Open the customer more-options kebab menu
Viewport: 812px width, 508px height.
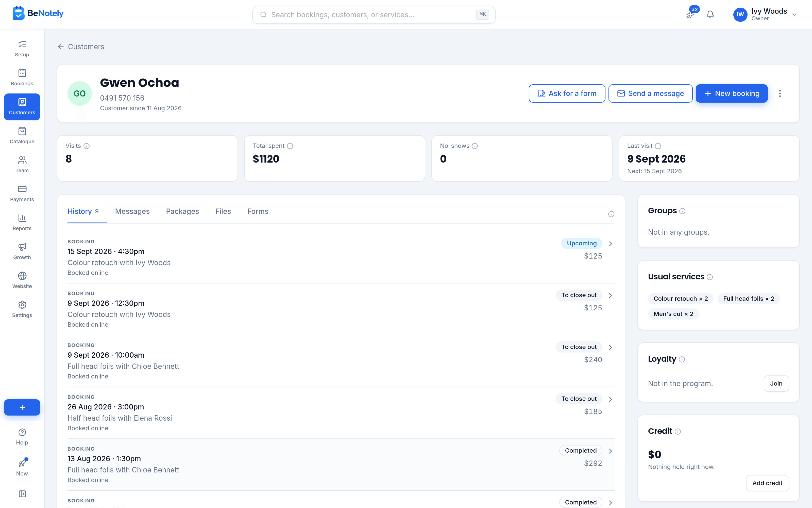click(x=780, y=93)
